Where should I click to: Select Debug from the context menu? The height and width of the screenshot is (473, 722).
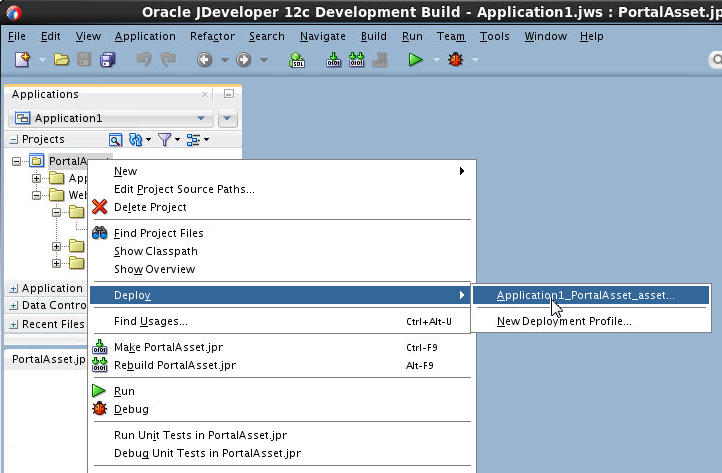283,409
